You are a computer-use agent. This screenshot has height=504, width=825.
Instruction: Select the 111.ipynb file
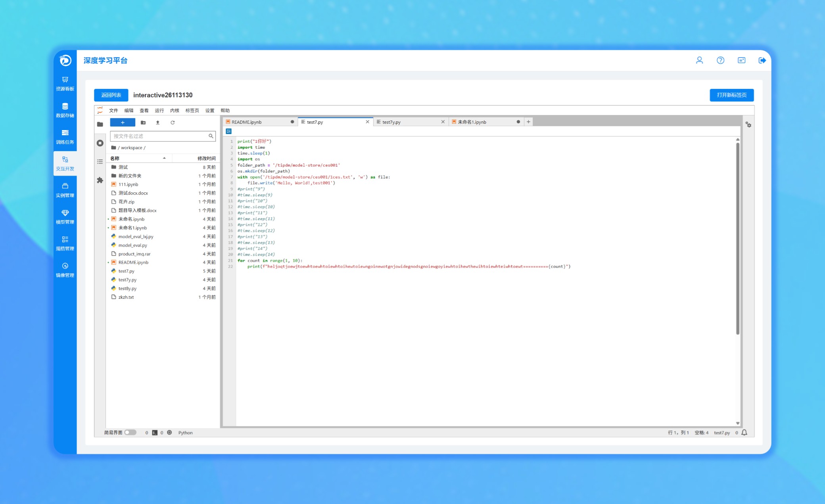pos(163,184)
